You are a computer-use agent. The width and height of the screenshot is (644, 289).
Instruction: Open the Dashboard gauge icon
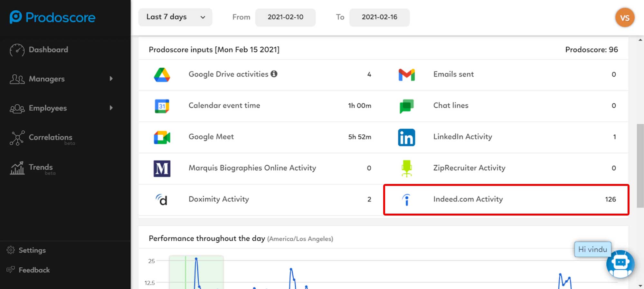pos(17,50)
